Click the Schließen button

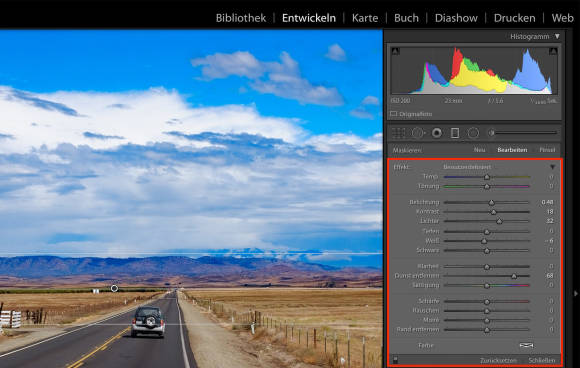(x=542, y=360)
